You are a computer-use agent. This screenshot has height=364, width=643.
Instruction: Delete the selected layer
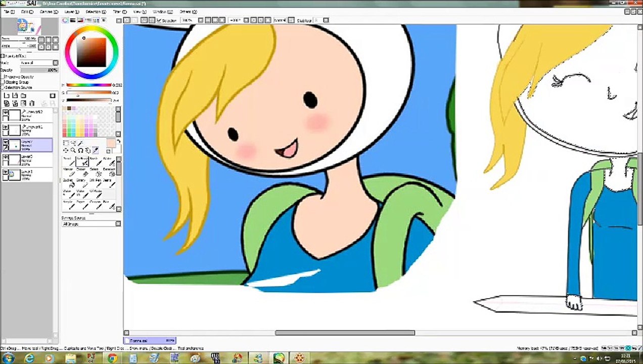pyautogui.click(x=31, y=103)
